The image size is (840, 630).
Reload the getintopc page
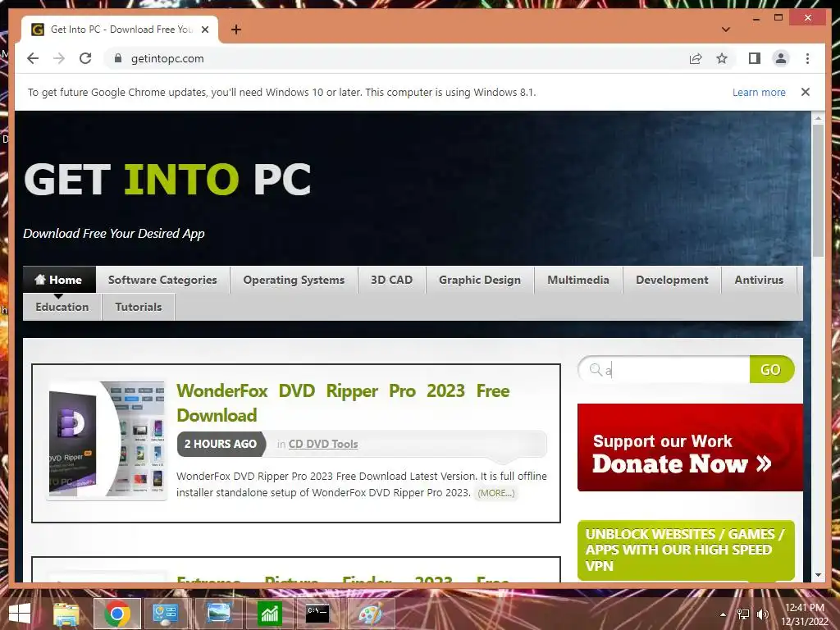(x=85, y=58)
